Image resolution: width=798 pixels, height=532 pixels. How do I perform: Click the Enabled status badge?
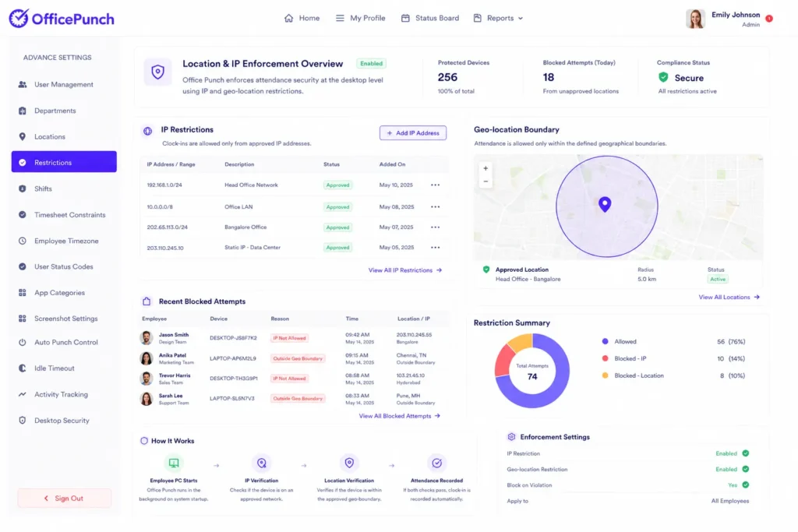pyautogui.click(x=371, y=64)
